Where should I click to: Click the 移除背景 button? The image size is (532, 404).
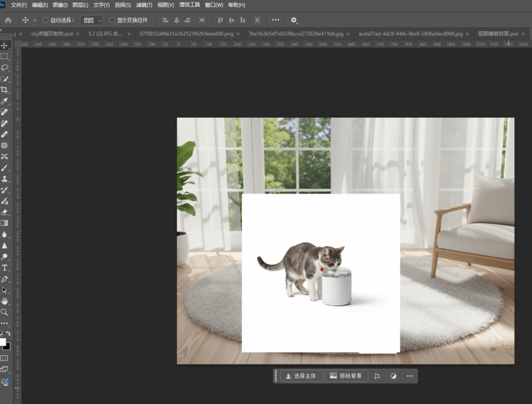click(347, 376)
